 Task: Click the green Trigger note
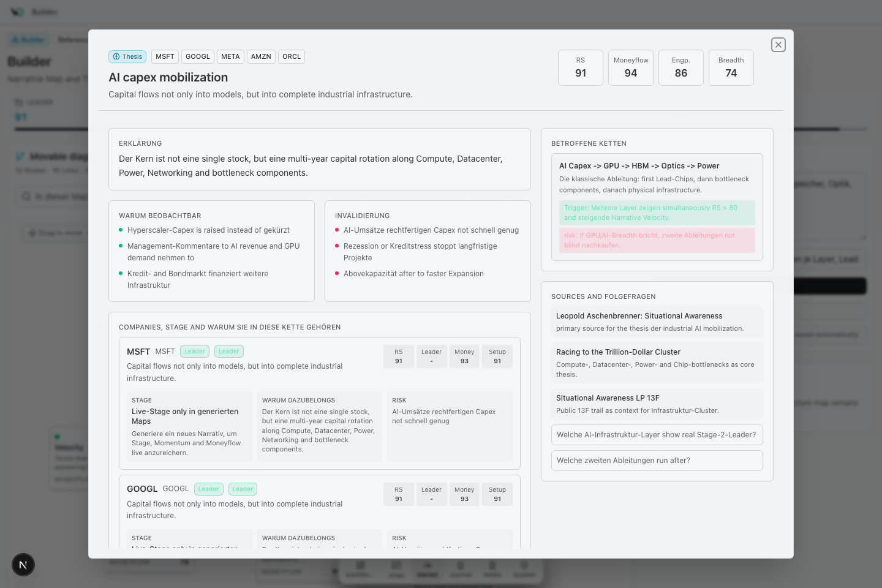point(657,213)
